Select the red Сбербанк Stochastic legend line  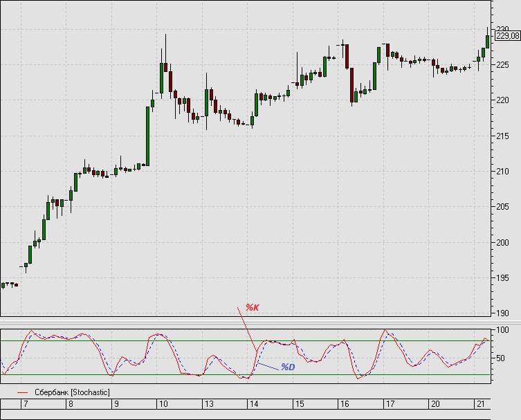(23, 393)
